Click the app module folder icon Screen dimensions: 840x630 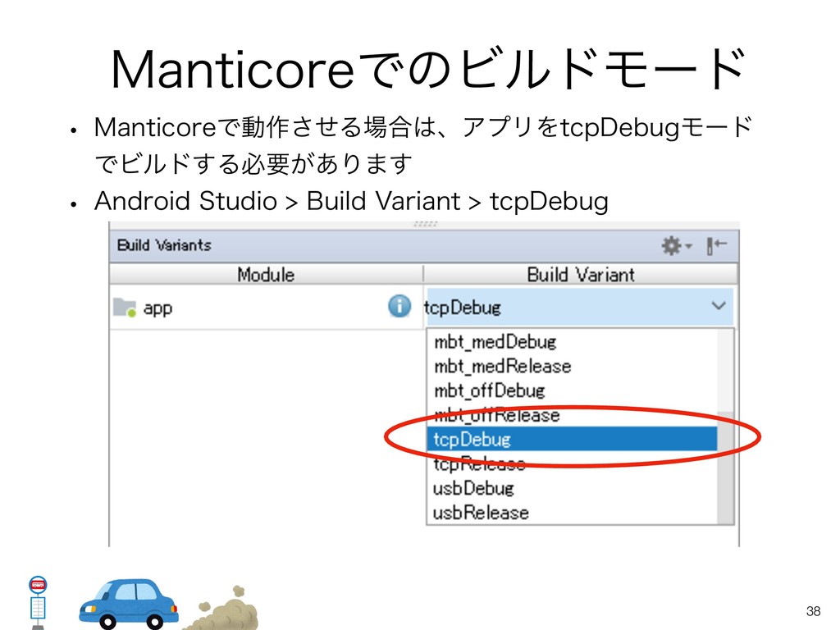pyautogui.click(x=125, y=308)
